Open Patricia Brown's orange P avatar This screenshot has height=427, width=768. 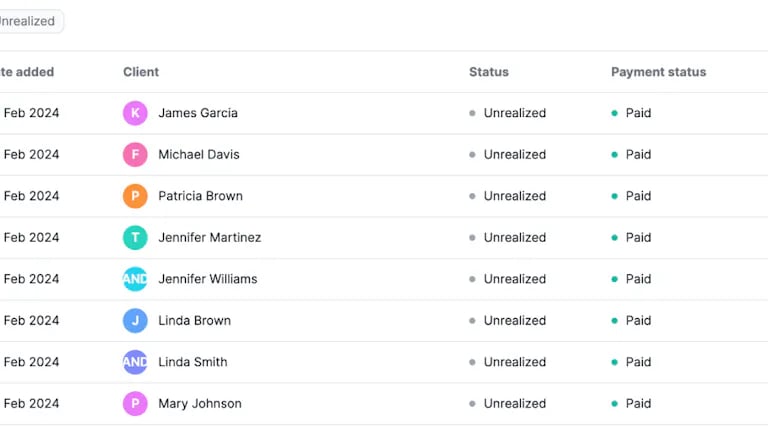(x=135, y=196)
